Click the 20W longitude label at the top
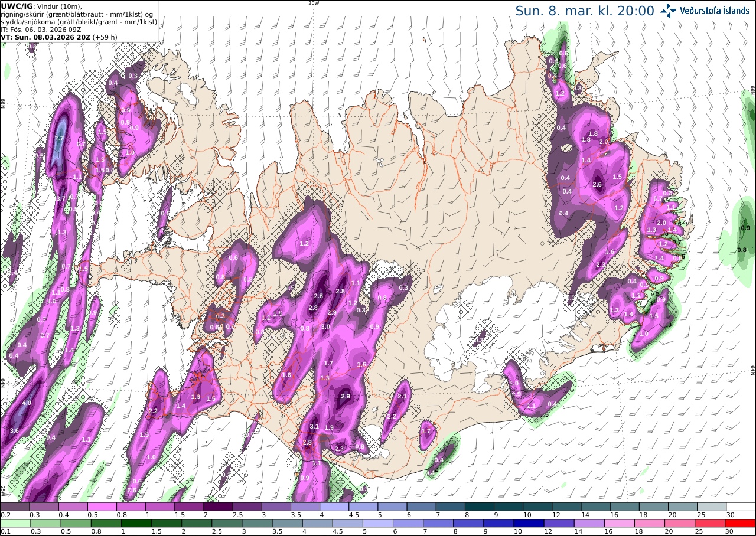The height and width of the screenshot is (536, 756). pyautogui.click(x=314, y=3)
